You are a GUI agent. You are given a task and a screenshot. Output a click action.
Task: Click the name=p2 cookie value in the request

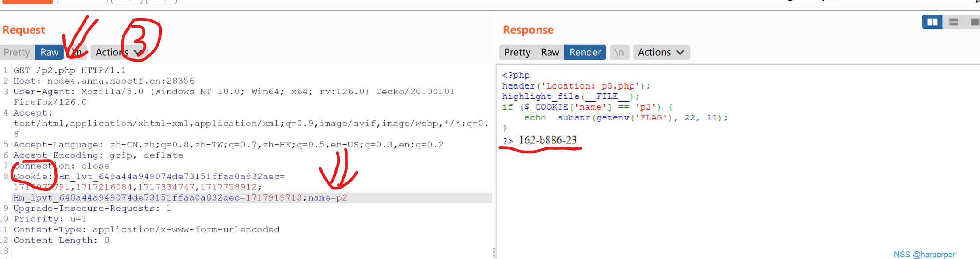pyautogui.click(x=328, y=197)
